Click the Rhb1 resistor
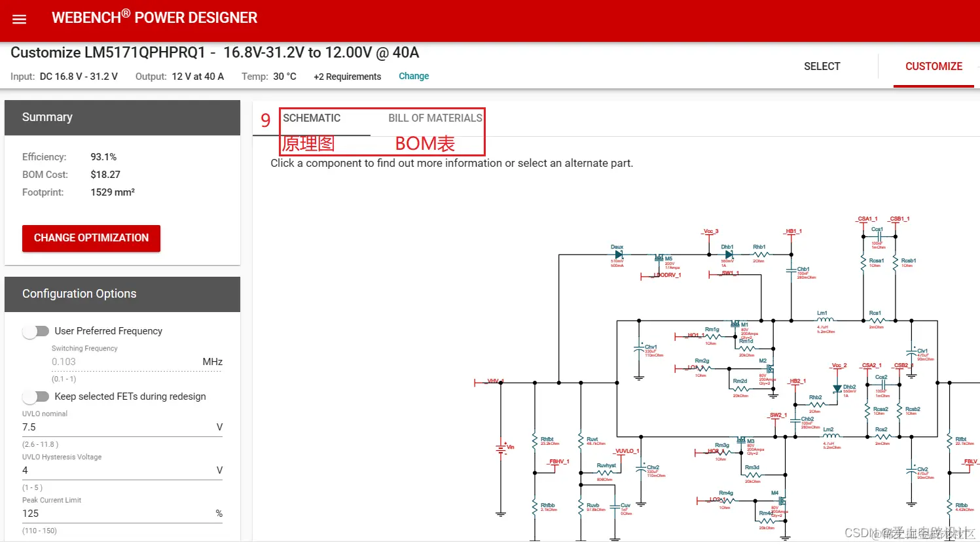Screen dimensions: 980x545 click(759, 255)
